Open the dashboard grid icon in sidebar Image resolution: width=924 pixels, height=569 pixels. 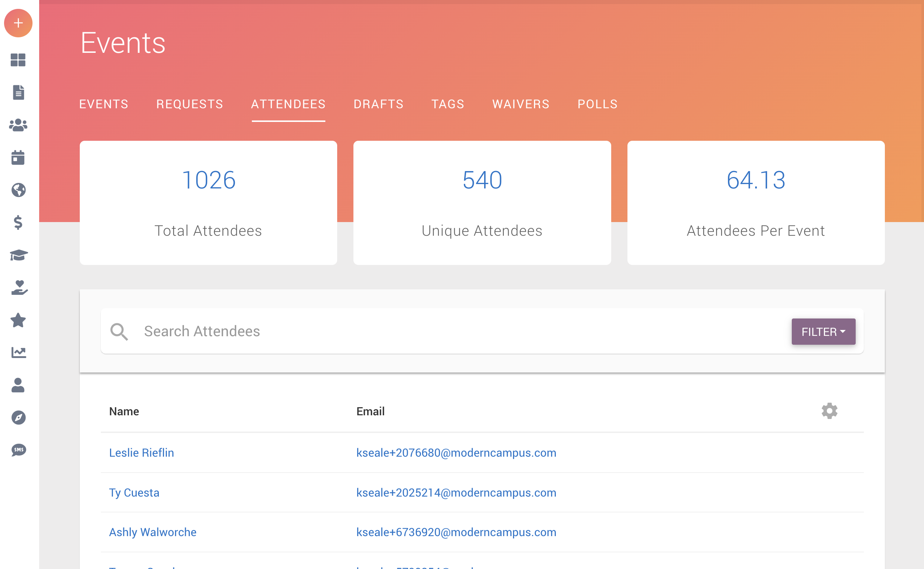pyautogui.click(x=18, y=60)
